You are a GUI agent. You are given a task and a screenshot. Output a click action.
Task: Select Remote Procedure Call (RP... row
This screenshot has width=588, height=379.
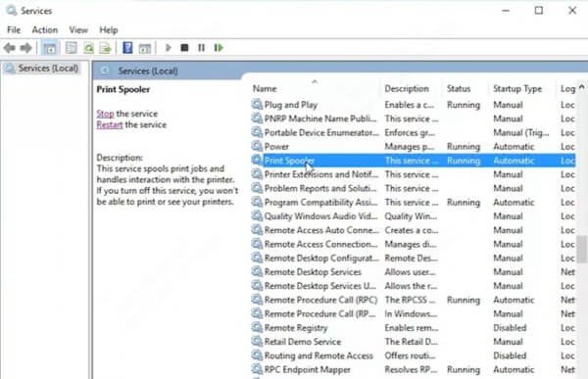[413, 313]
